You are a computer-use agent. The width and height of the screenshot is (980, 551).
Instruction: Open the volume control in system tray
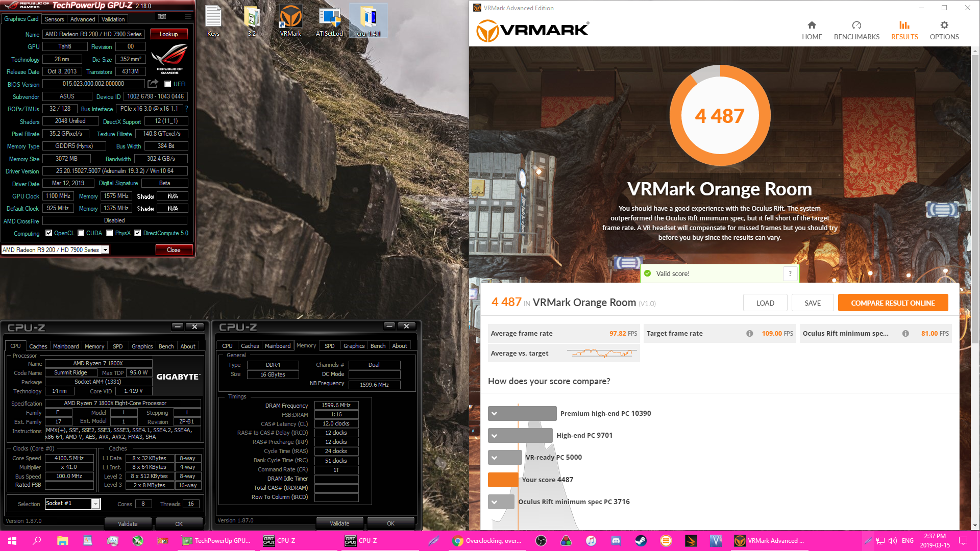(892, 541)
